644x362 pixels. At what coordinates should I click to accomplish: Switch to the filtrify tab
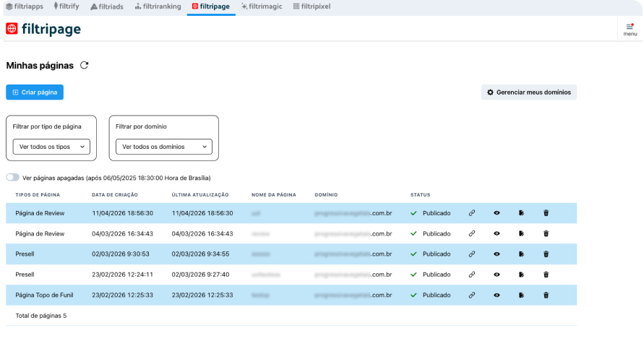tap(66, 6)
